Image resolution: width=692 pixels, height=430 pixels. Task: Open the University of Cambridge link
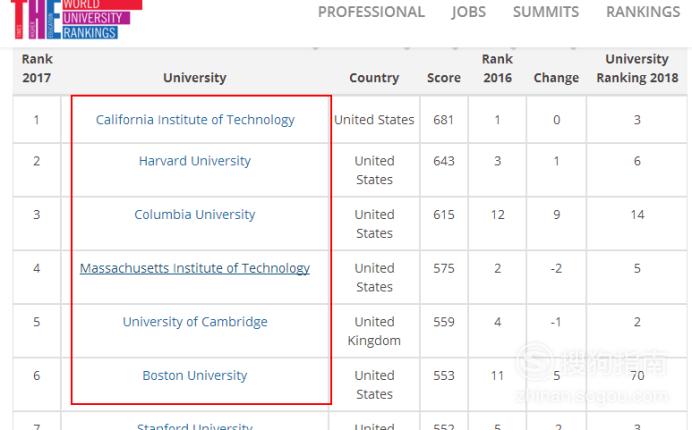[x=195, y=322]
